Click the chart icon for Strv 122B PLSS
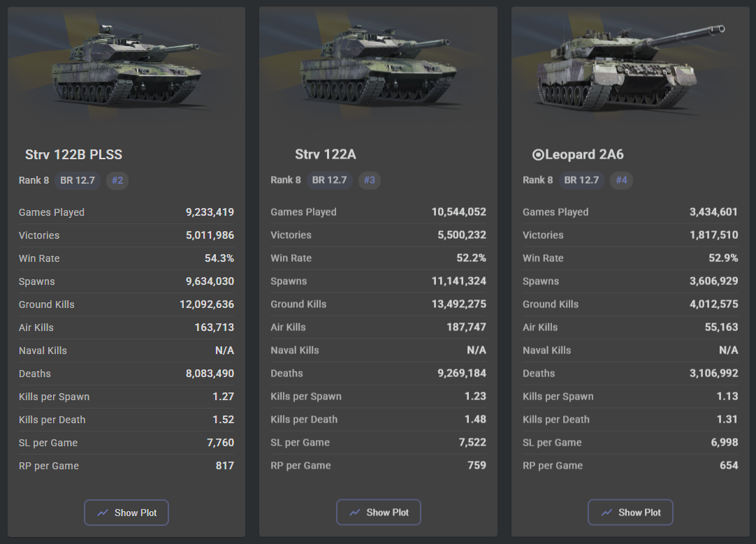Image resolution: width=756 pixels, height=544 pixels. [103, 513]
